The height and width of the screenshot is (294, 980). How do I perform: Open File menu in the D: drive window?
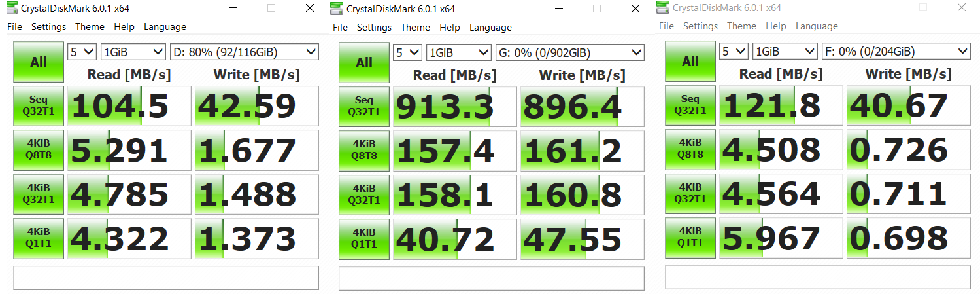(14, 27)
